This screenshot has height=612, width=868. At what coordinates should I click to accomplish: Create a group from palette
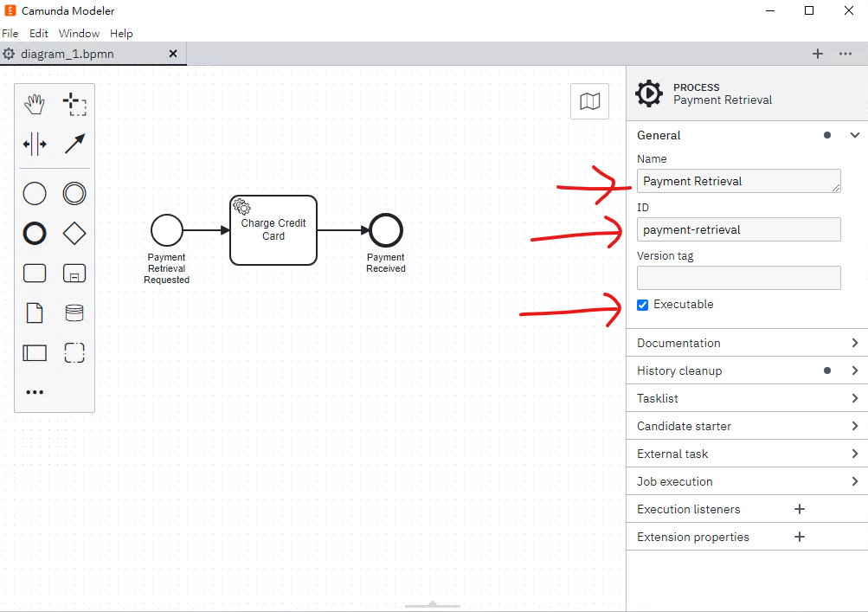pyautogui.click(x=74, y=353)
